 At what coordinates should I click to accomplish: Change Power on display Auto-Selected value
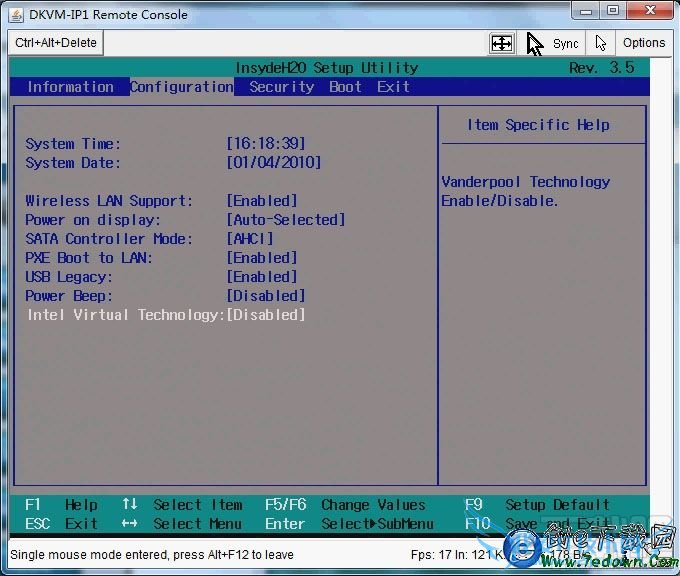[x=286, y=219]
